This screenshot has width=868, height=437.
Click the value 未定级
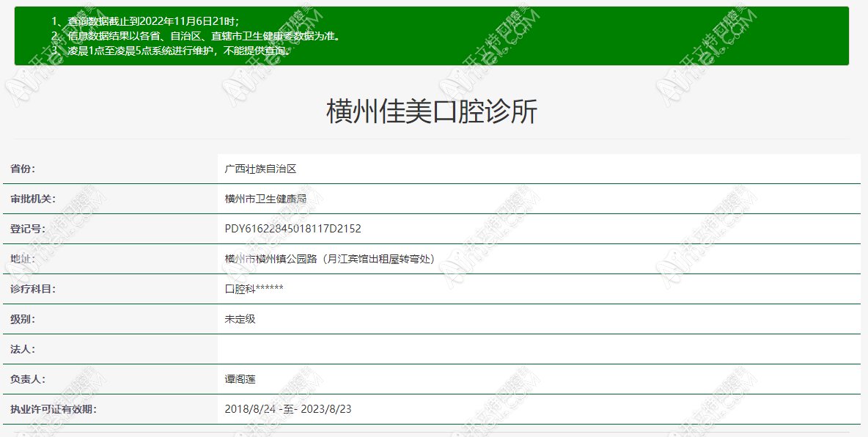240,319
